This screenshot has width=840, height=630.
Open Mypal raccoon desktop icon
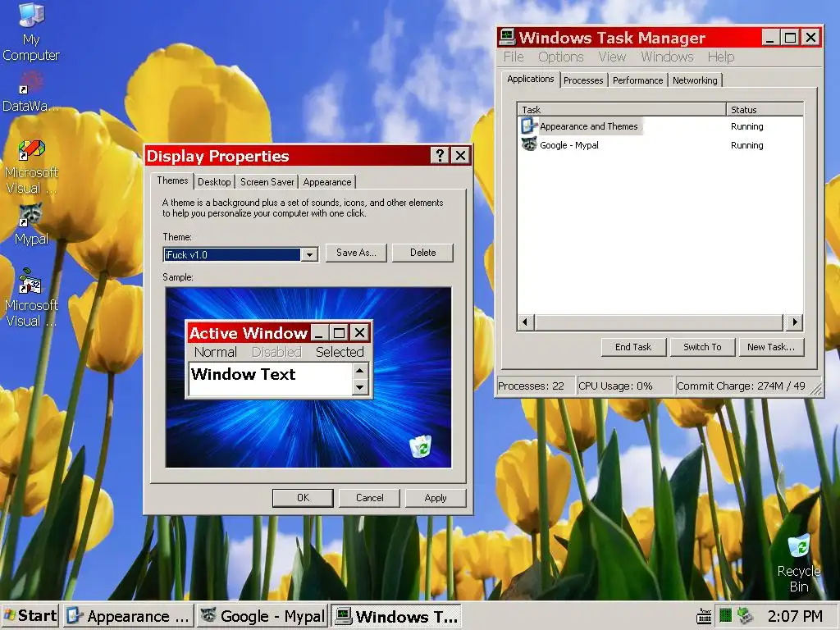31,225
